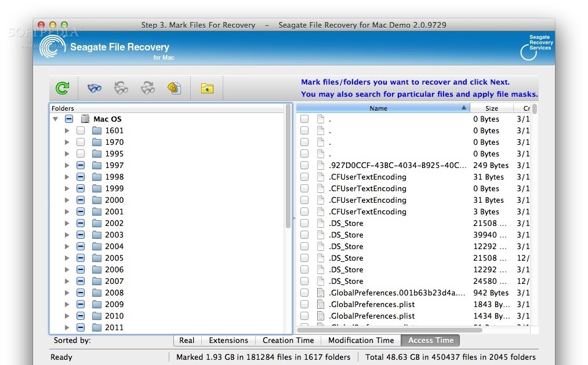588x365 pixels.
Task: Open the file mask tool icon
Action: coord(175,88)
